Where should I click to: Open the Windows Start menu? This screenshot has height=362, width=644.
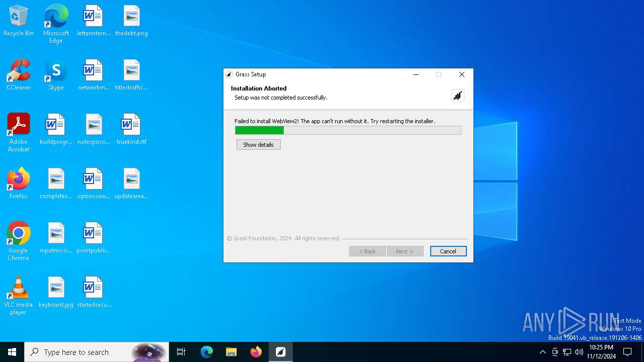point(12,352)
